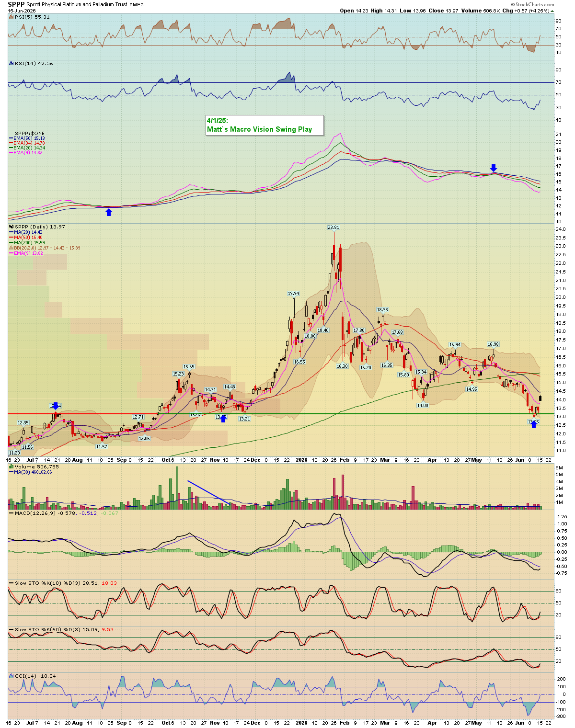Click the MA(200) 15.59 green legend entry
Image resolution: width=575 pixels, height=728 pixels.
29,242
